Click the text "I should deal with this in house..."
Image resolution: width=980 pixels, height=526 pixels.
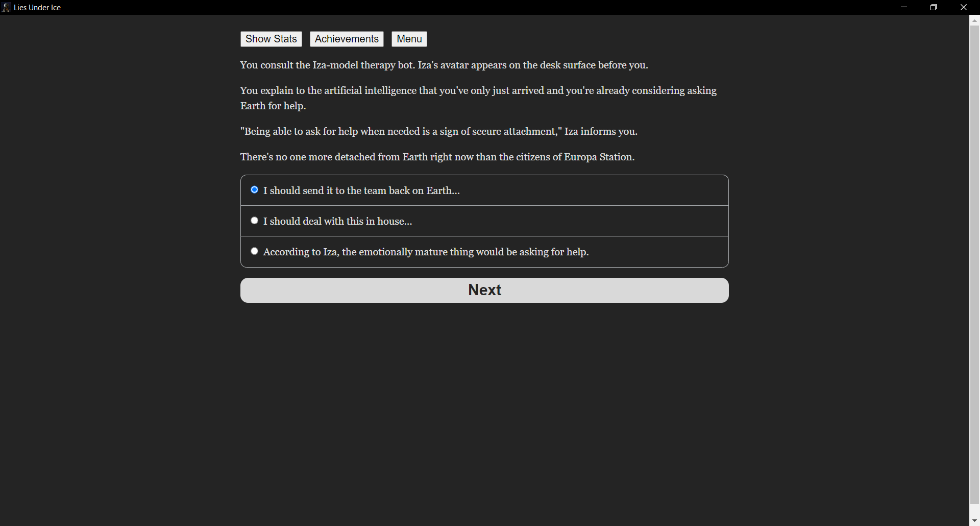337,222
